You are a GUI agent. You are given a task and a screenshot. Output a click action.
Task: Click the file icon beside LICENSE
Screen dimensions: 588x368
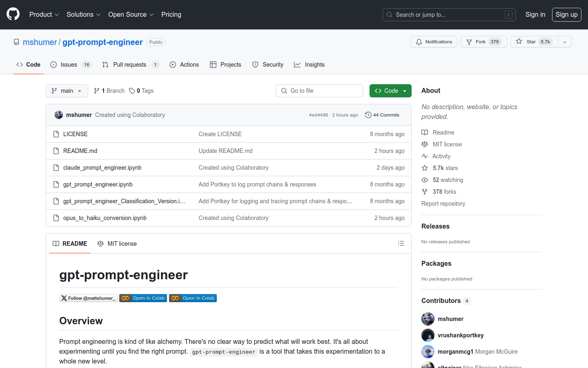pos(56,134)
